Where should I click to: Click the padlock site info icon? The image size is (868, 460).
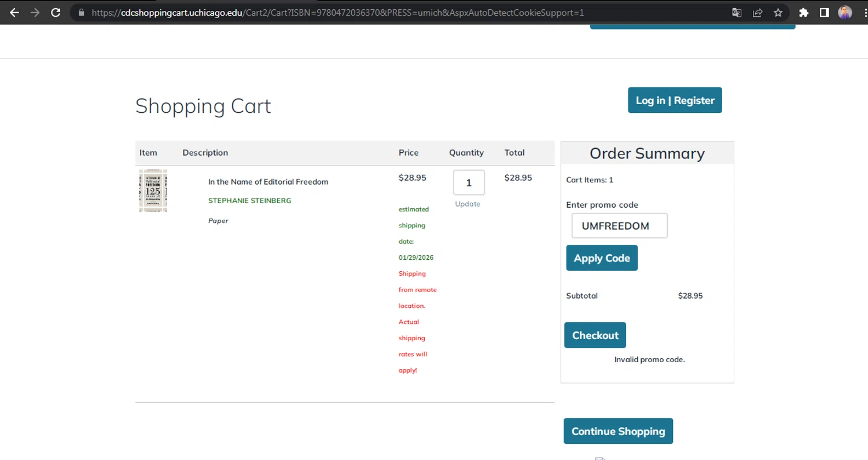pos(81,12)
